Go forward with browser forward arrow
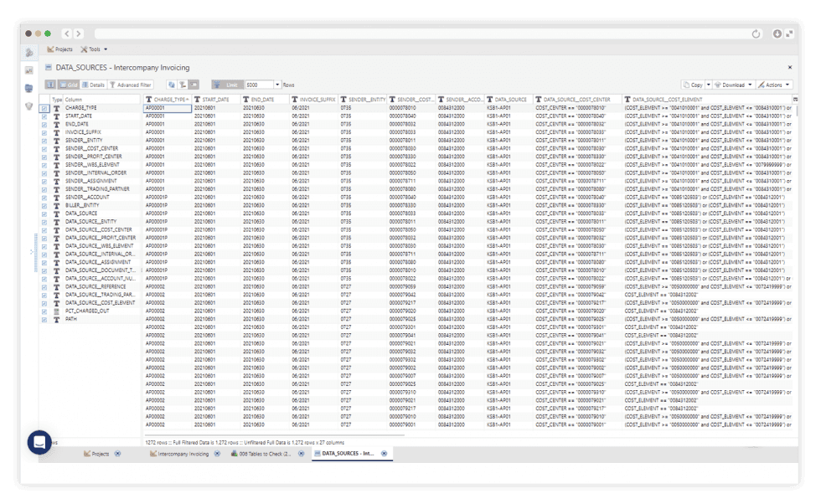This screenshot has height=504, width=821. 78,33
